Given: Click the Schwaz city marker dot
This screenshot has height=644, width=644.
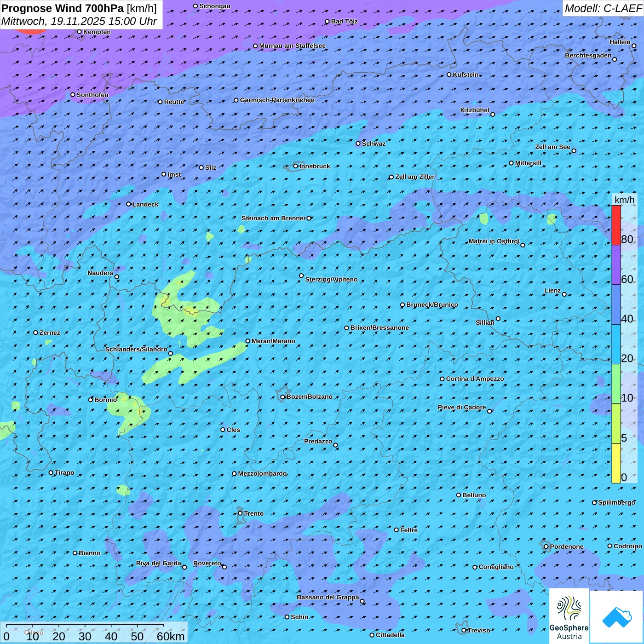Looking at the screenshot, I should tap(358, 144).
